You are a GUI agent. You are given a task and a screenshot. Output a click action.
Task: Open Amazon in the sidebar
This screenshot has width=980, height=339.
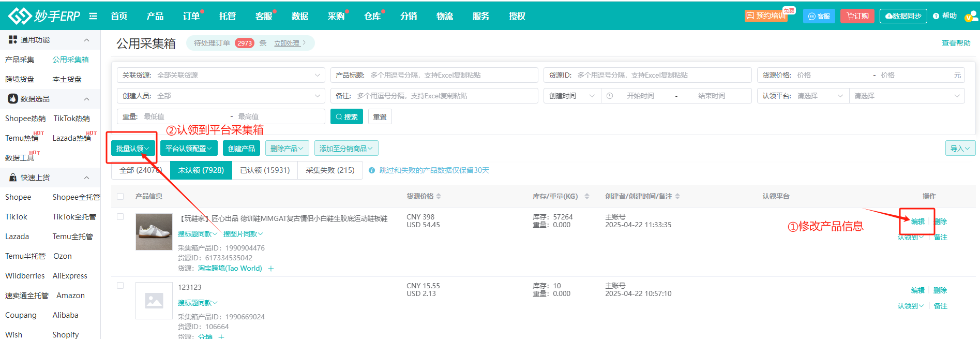pos(70,296)
